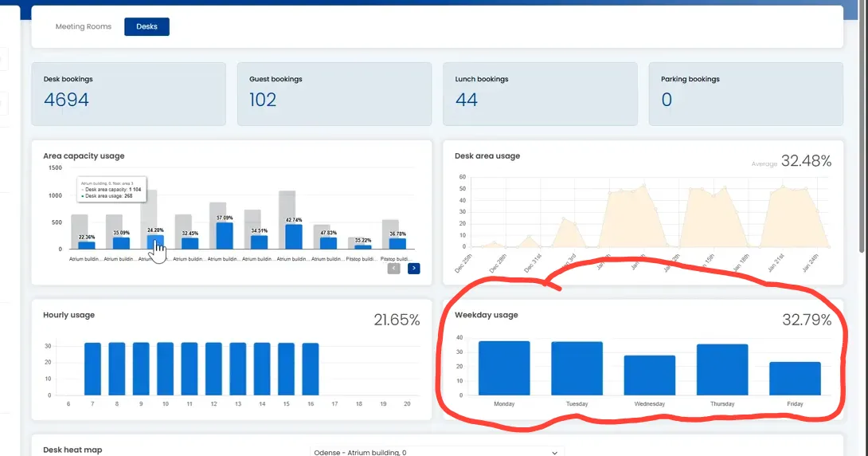The height and width of the screenshot is (456, 868).
Task: Click the 36.78% bar in Area capacity usage
Action: [x=397, y=244]
